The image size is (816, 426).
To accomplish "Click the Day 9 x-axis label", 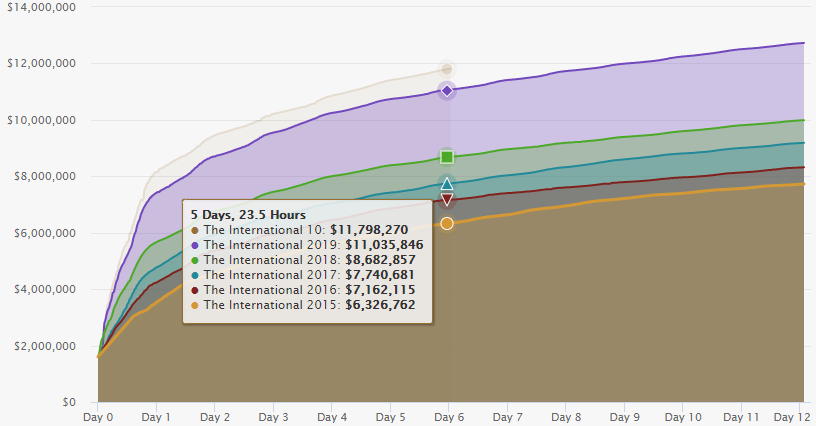I will [624, 417].
